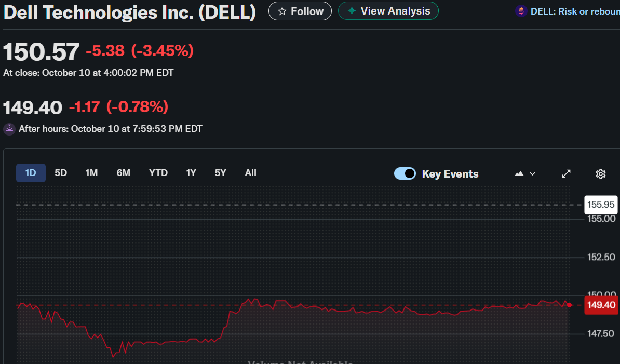Click the mountain chart type icon
This screenshot has width=620, height=364.
pyautogui.click(x=519, y=174)
